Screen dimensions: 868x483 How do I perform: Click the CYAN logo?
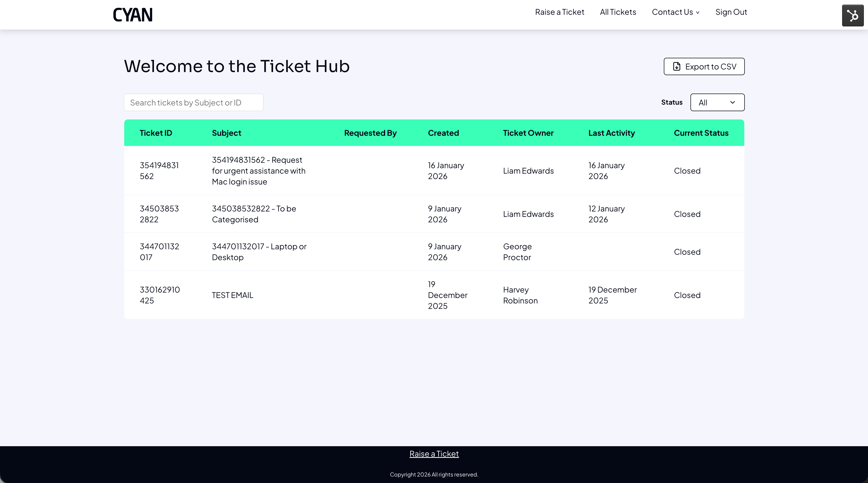pos(133,15)
